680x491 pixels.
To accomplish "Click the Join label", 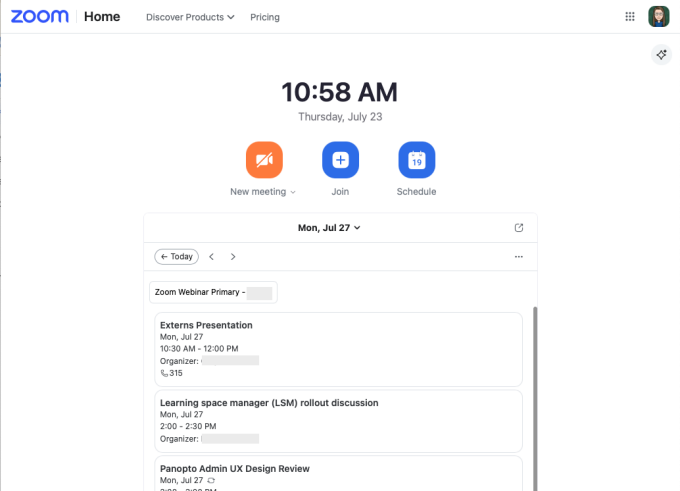I will click(x=340, y=192).
